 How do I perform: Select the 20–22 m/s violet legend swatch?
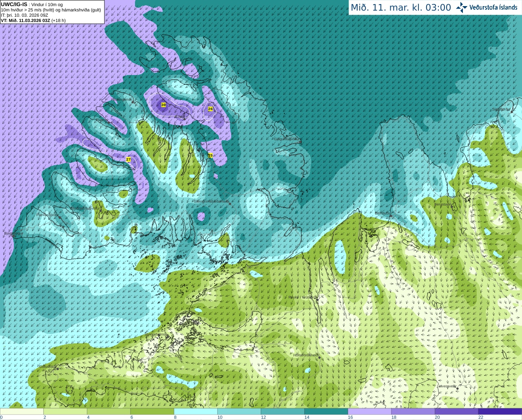click(457, 411)
